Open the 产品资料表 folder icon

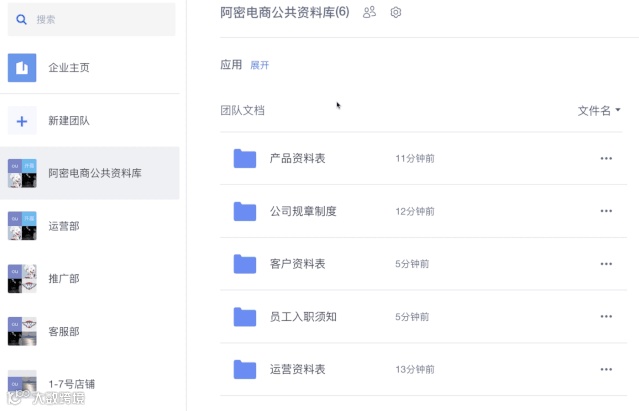(x=245, y=158)
